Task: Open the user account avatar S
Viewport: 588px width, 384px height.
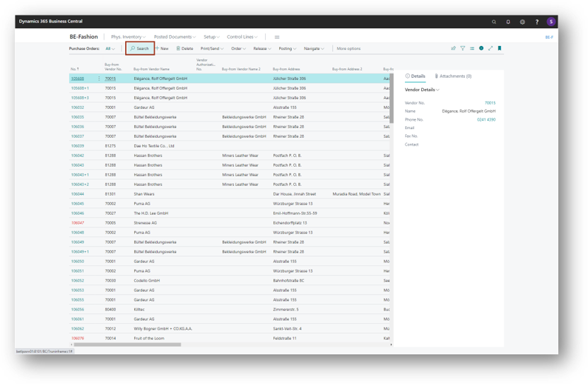Action: pos(551,21)
